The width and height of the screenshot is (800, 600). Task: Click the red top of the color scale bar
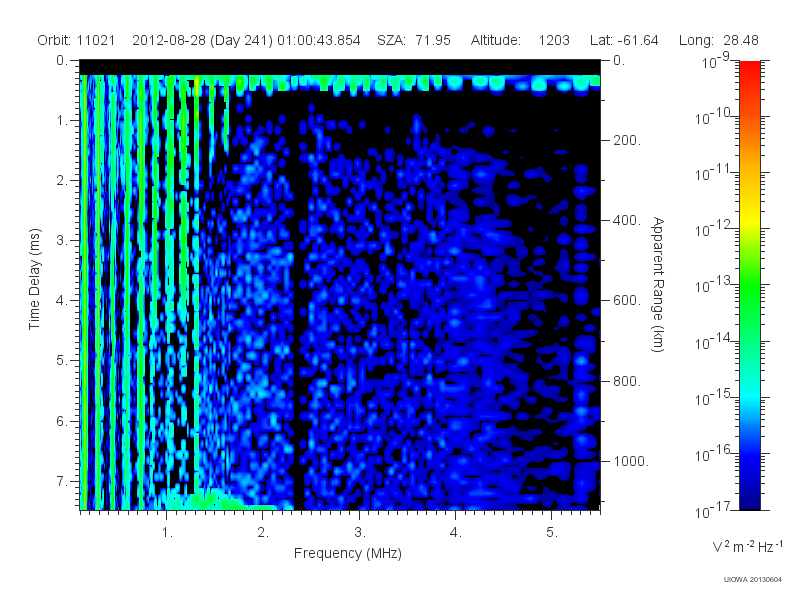(749, 69)
